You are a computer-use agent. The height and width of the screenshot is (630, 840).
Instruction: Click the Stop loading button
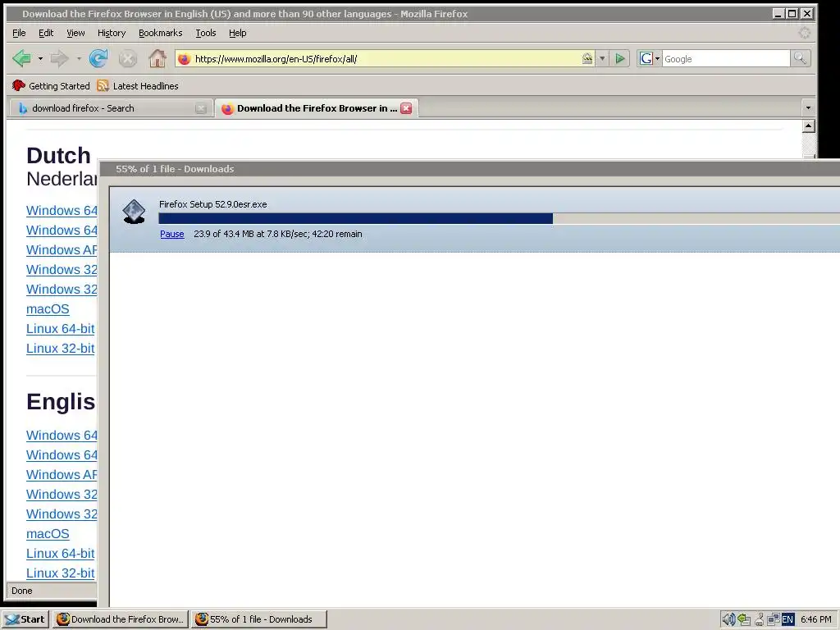(127, 58)
